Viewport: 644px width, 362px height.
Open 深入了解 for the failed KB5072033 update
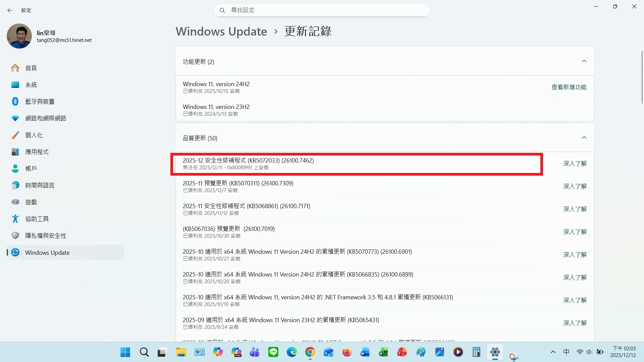pos(575,164)
